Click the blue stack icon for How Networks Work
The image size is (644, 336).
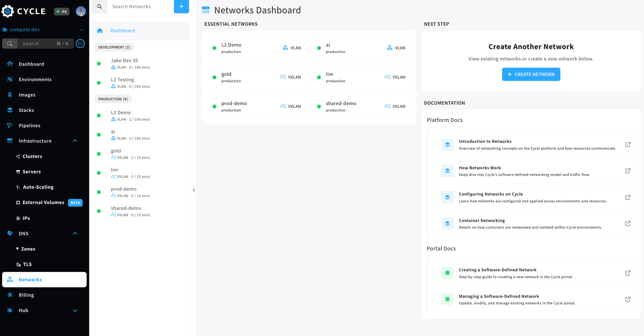[x=447, y=171]
